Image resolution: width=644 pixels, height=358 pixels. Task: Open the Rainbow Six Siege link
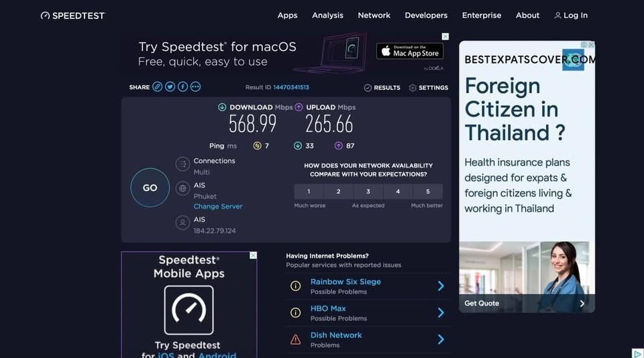click(x=345, y=282)
